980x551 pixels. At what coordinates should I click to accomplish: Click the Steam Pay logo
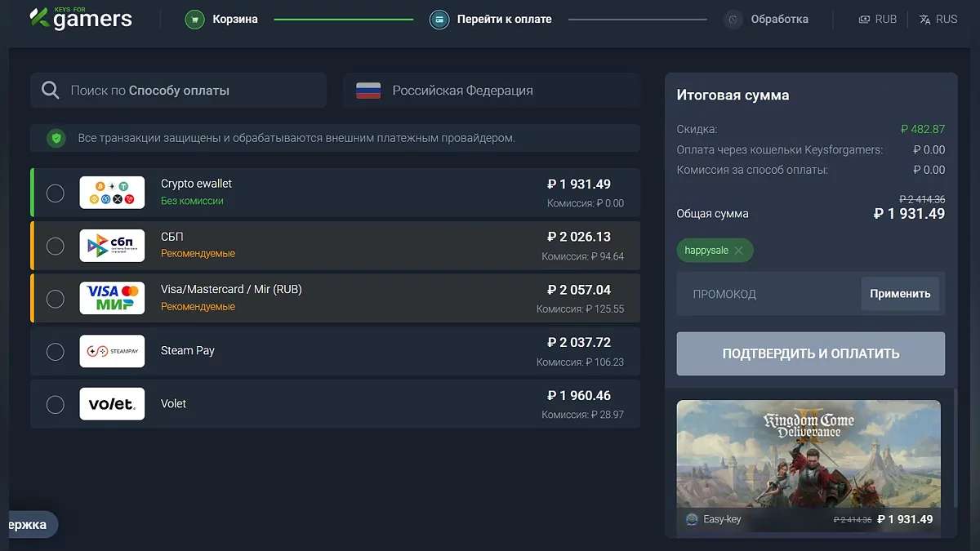coord(112,351)
